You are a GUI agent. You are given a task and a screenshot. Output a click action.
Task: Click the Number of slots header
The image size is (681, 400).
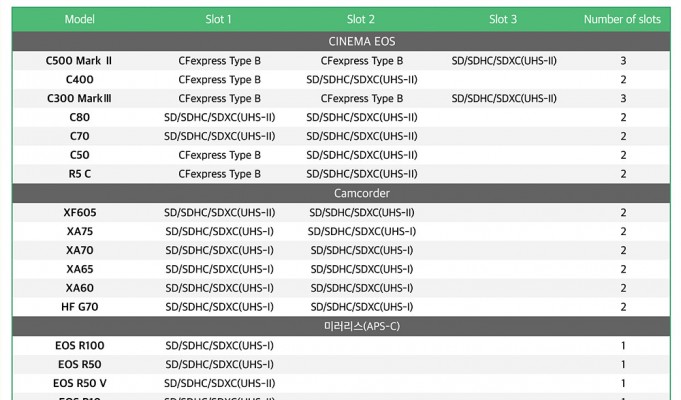(x=622, y=19)
